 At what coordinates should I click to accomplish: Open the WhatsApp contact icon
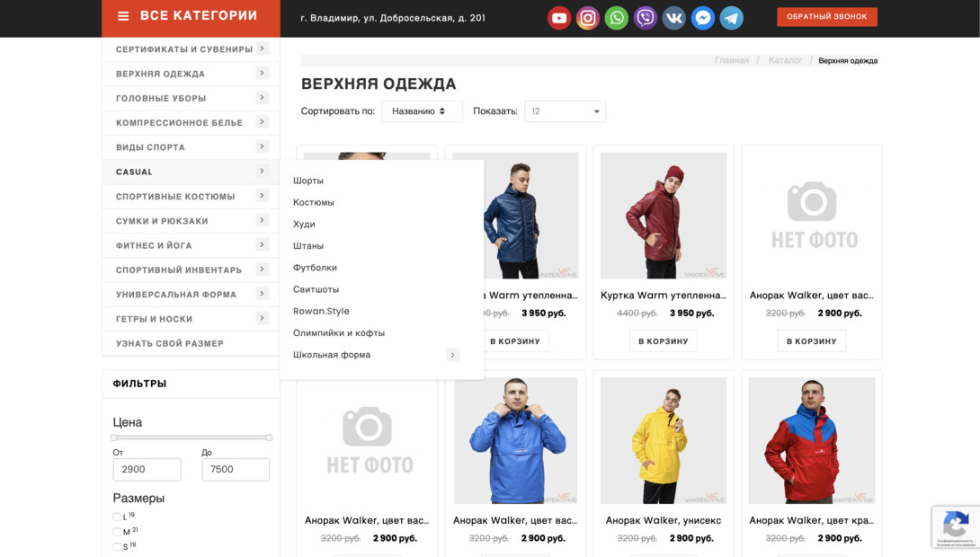click(x=616, y=18)
